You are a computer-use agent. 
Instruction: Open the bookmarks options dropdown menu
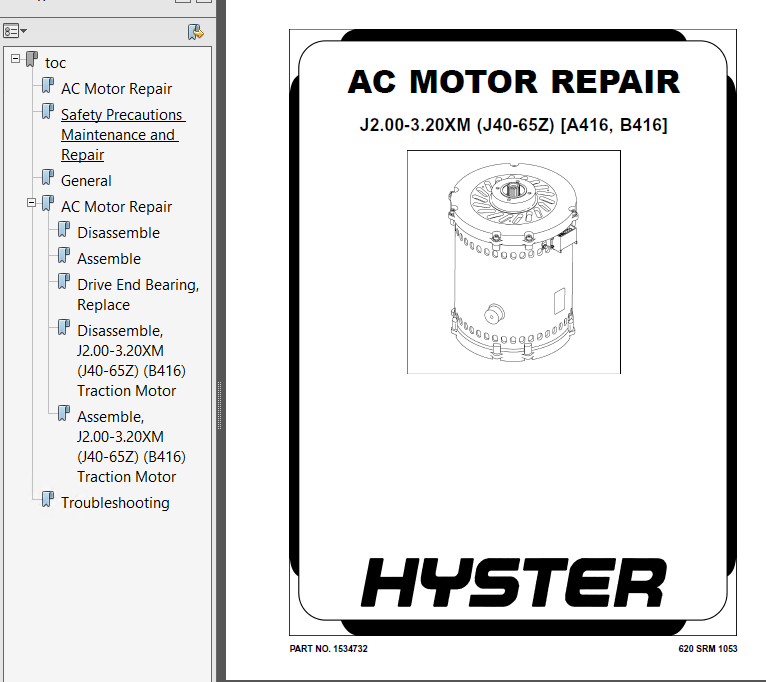click(x=15, y=31)
